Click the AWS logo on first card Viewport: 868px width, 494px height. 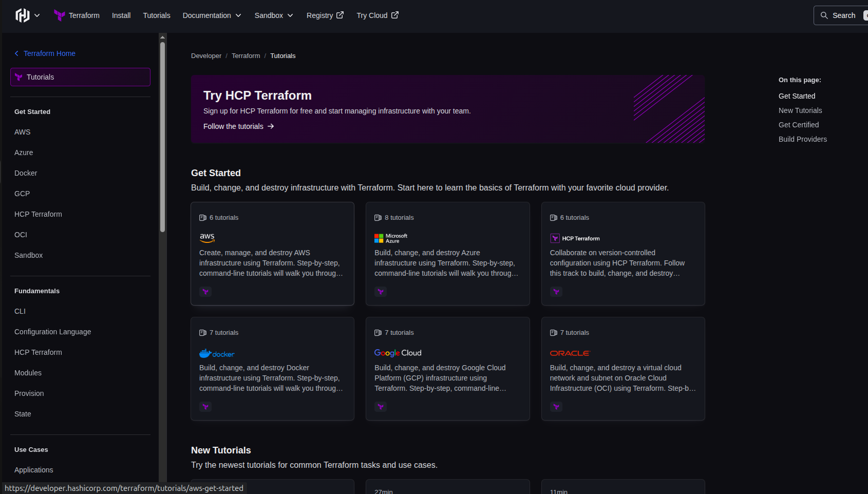[x=207, y=238]
